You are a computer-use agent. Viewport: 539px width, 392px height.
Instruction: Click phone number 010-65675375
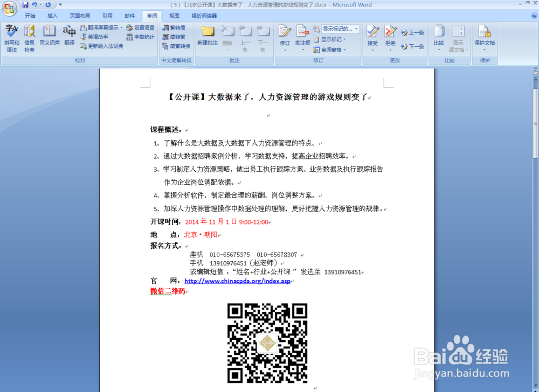[x=230, y=255]
